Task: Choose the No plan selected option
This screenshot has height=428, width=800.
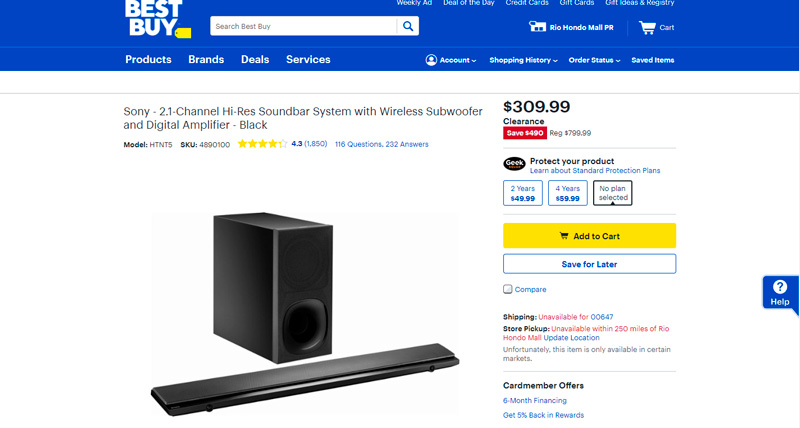Action: tap(613, 193)
